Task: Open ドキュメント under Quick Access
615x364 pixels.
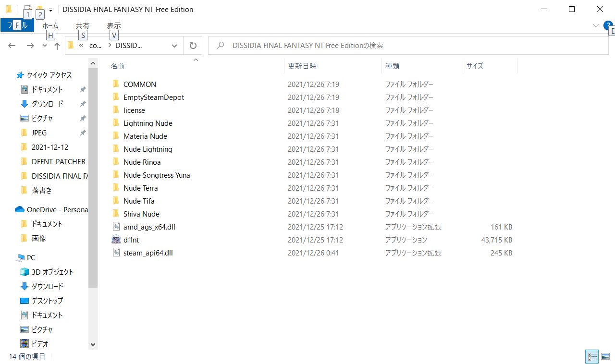Action: click(47, 89)
